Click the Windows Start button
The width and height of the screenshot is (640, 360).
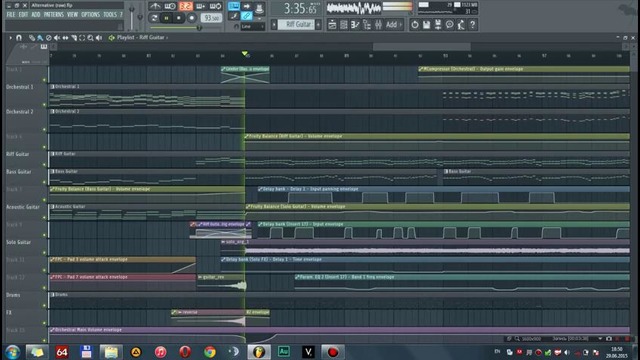(13, 352)
